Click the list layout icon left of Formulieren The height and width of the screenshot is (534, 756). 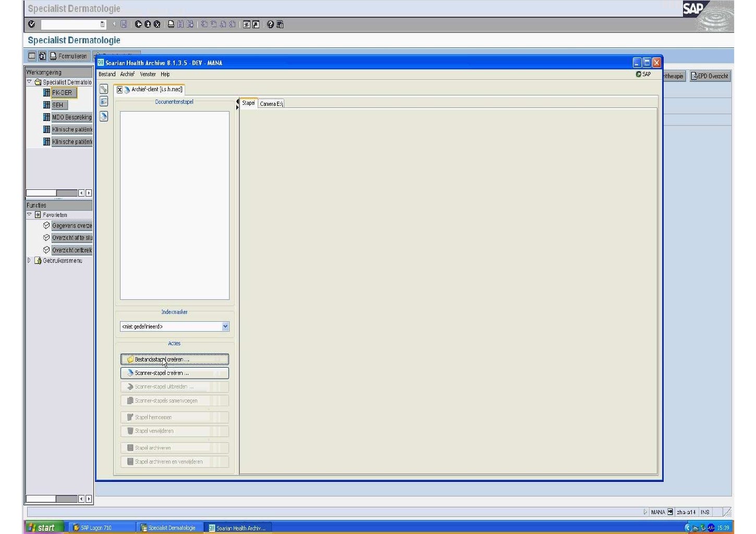pyautogui.click(x=32, y=56)
